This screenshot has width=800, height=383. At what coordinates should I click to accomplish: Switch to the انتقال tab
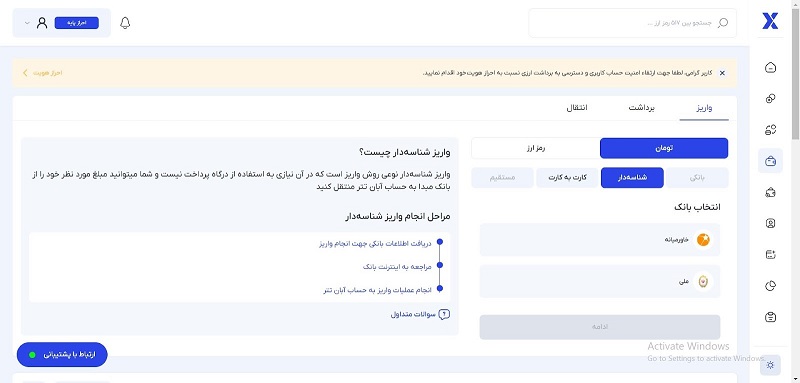tap(577, 108)
